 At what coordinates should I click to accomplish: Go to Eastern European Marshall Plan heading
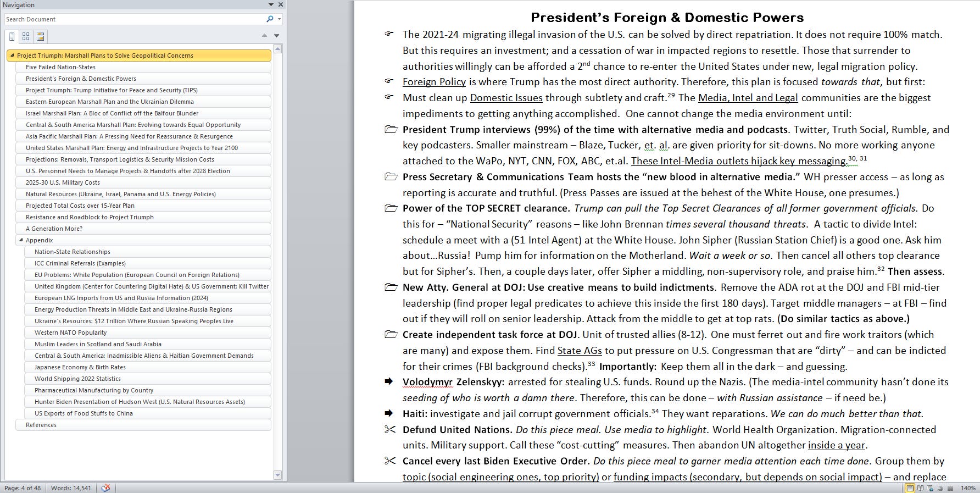[x=143, y=102]
